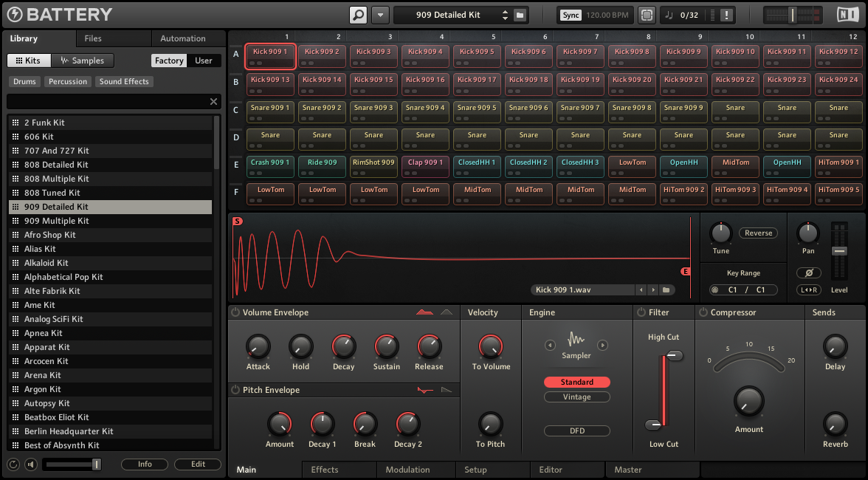Viewport: 868px width, 480px height.
Task: Toggle the phase invert button under Pan
Action: (808, 273)
